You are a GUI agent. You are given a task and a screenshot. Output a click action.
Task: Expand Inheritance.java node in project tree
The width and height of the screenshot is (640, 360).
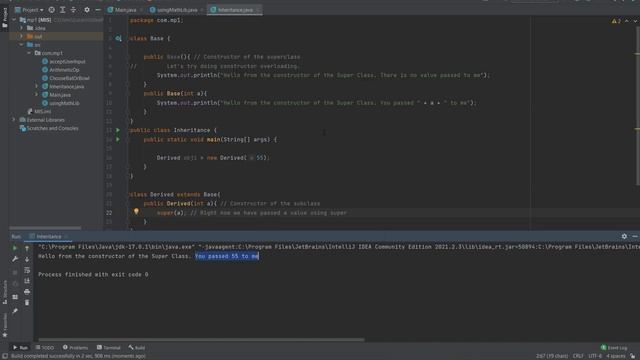click(36, 87)
